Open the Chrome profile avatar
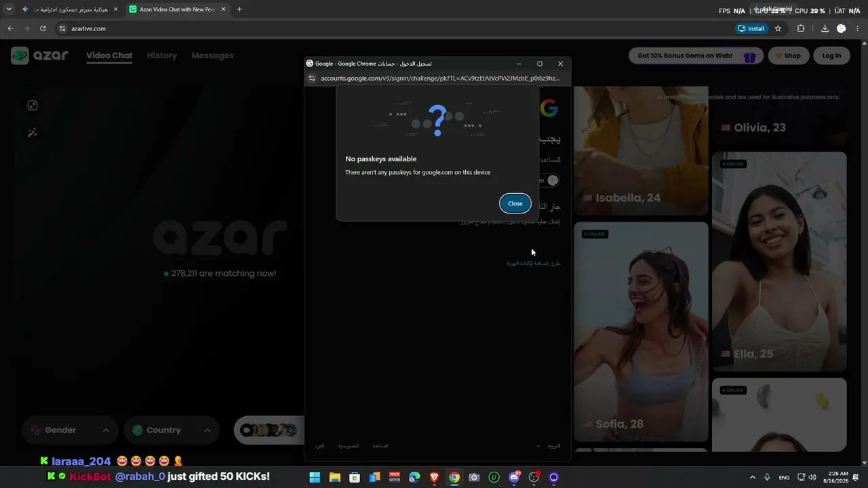Image resolution: width=868 pixels, height=488 pixels. pyautogui.click(x=842, y=28)
